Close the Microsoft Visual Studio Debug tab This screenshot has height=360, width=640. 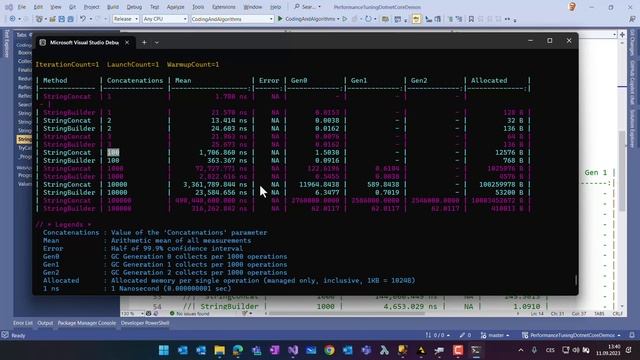click(127, 42)
